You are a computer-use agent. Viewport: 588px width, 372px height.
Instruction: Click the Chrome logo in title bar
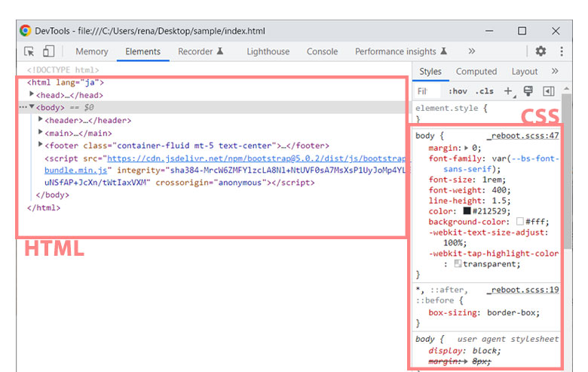coord(26,31)
